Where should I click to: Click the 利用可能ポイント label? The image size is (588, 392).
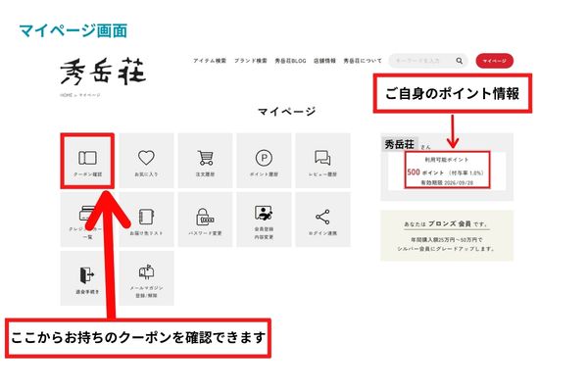(x=447, y=160)
